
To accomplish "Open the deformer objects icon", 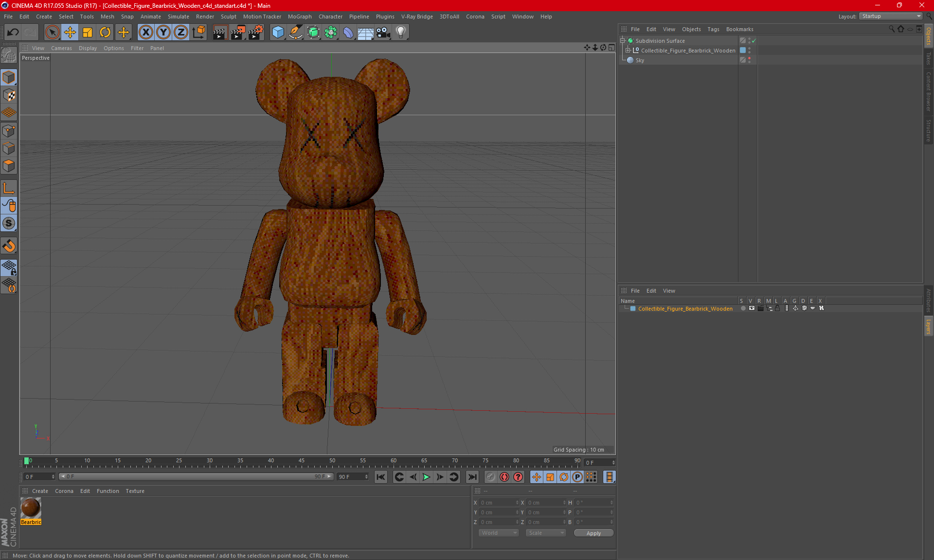I will 348,32.
